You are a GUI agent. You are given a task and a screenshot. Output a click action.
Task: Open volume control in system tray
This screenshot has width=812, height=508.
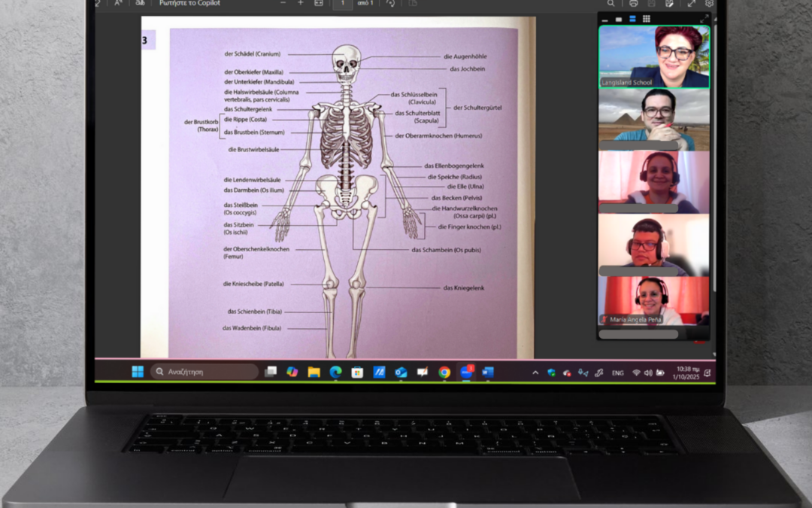click(648, 373)
